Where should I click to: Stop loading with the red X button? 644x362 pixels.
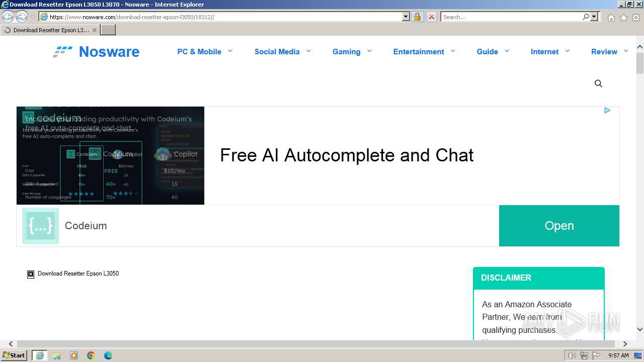point(431,17)
